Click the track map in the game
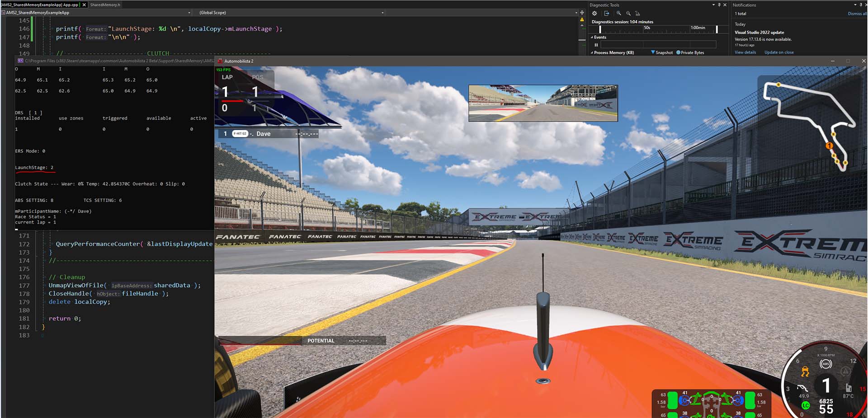 [808, 126]
